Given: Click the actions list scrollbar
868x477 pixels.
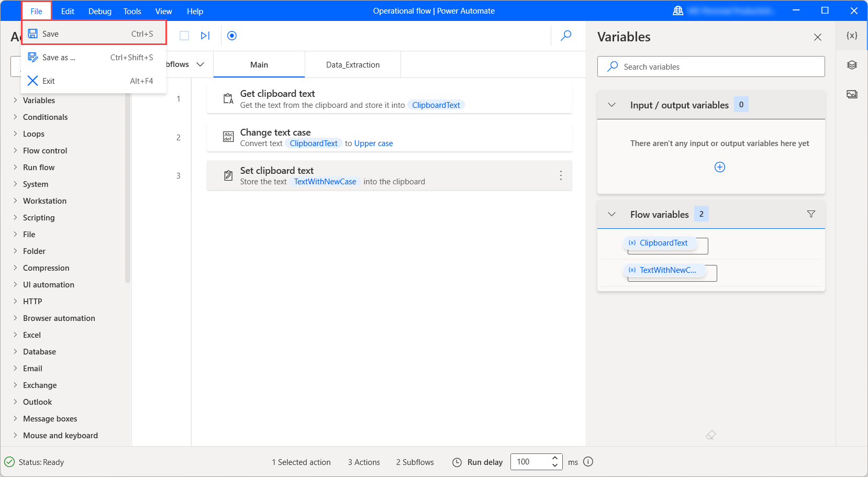Looking at the screenshot, I should click(x=128, y=188).
